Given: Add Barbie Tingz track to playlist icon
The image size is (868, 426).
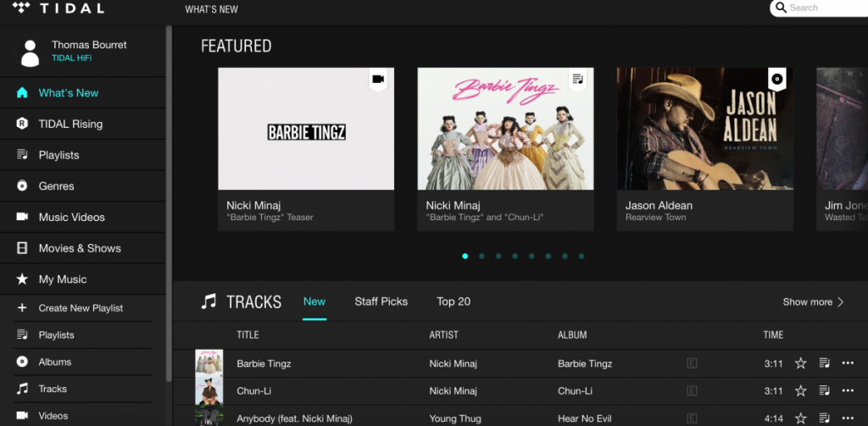Looking at the screenshot, I should click(824, 363).
